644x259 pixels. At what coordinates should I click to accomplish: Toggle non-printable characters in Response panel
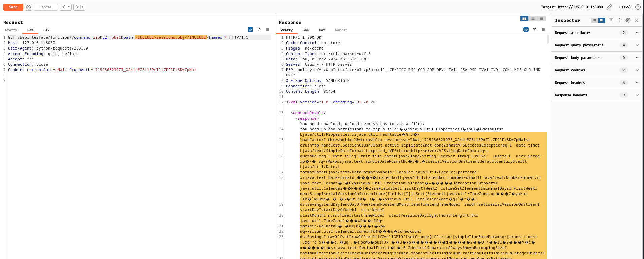point(535,29)
